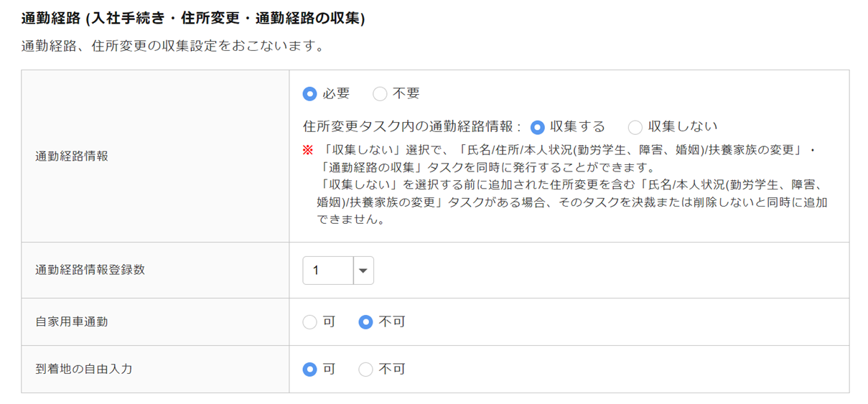Allow 自家用車通勤 by selecting 可

[x=309, y=322]
